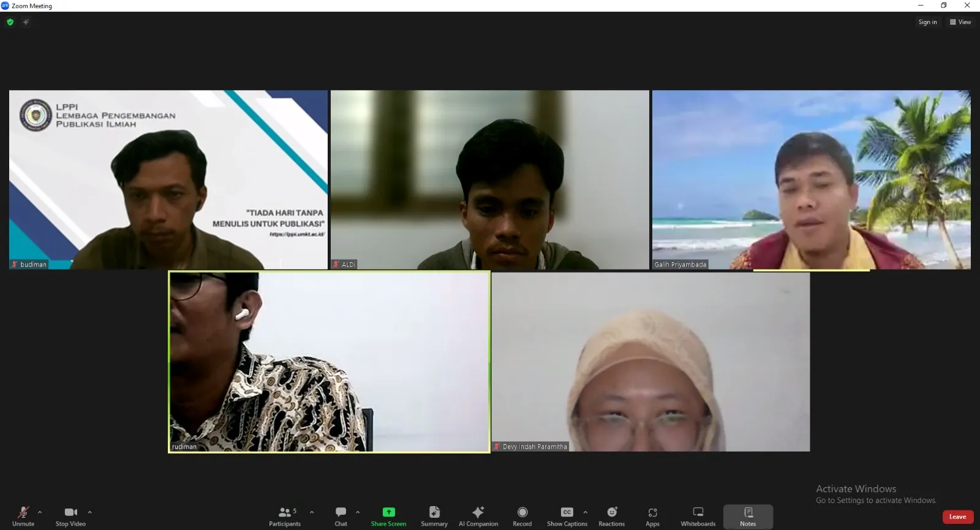Expand the Chat options arrow
This screenshot has height=530, width=980.
point(358,512)
